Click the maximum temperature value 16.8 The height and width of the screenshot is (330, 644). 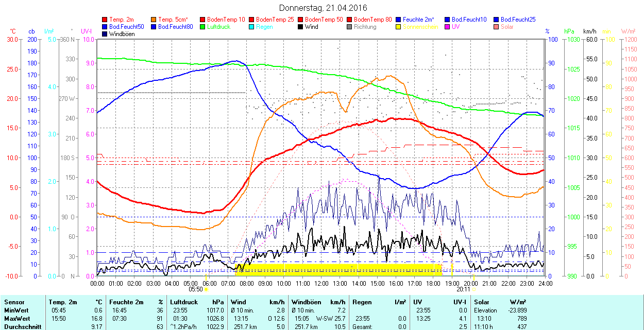(x=96, y=319)
